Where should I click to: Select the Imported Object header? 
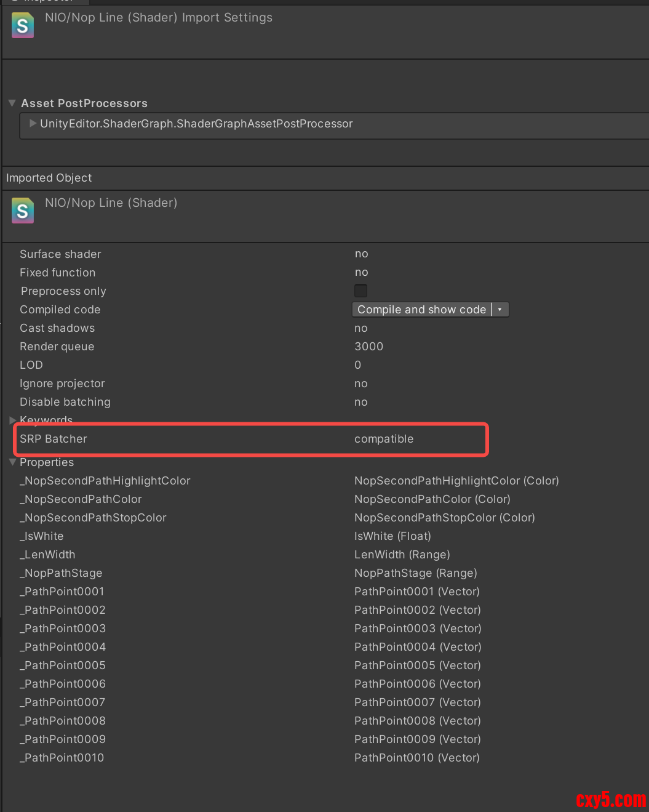click(49, 178)
